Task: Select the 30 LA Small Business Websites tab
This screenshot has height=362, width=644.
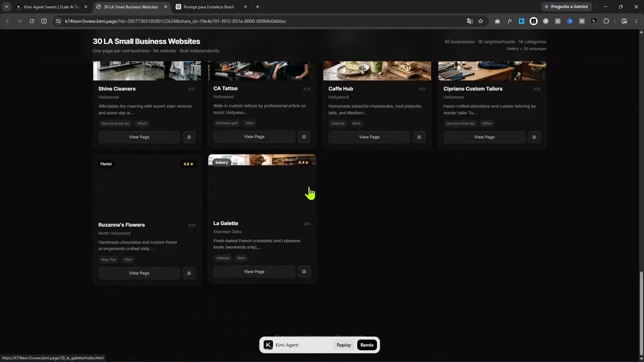Action: coord(131,7)
